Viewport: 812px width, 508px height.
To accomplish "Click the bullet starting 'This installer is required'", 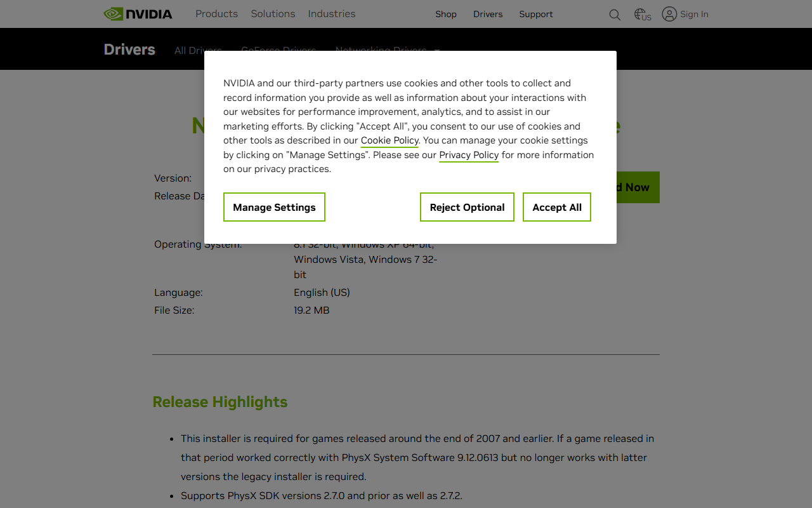I will click(x=417, y=458).
